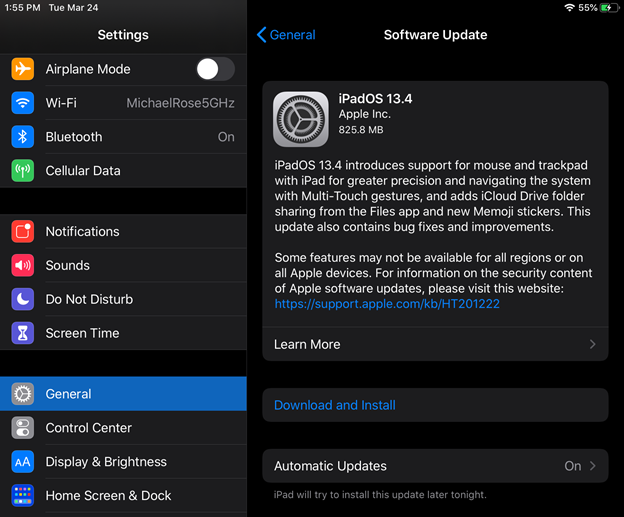Open Notifications settings
Viewport: 624px width, 517px height.
pyautogui.click(x=123, y=231)
